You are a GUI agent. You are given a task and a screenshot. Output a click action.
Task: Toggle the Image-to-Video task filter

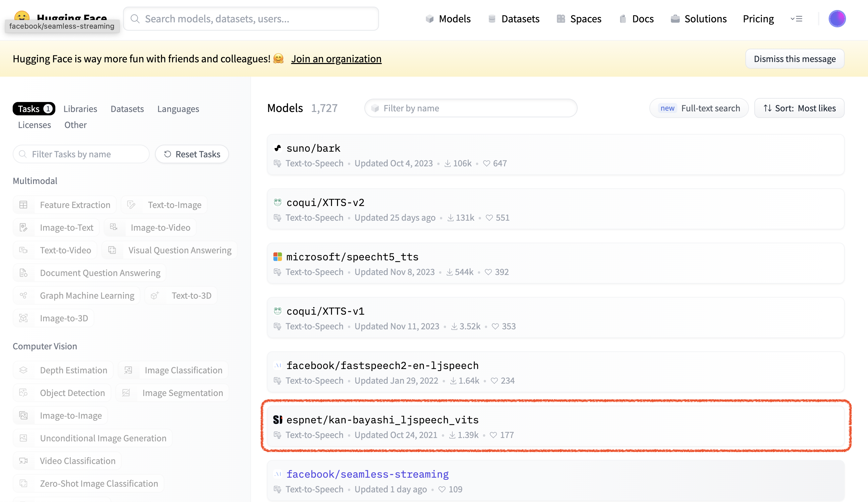[x=150, y=228]
